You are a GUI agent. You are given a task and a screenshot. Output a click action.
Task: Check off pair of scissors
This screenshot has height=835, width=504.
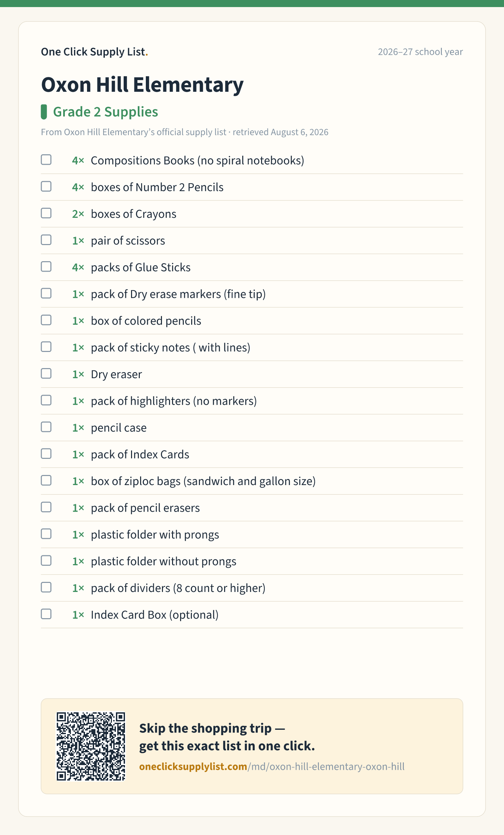[x=46, y=240]
